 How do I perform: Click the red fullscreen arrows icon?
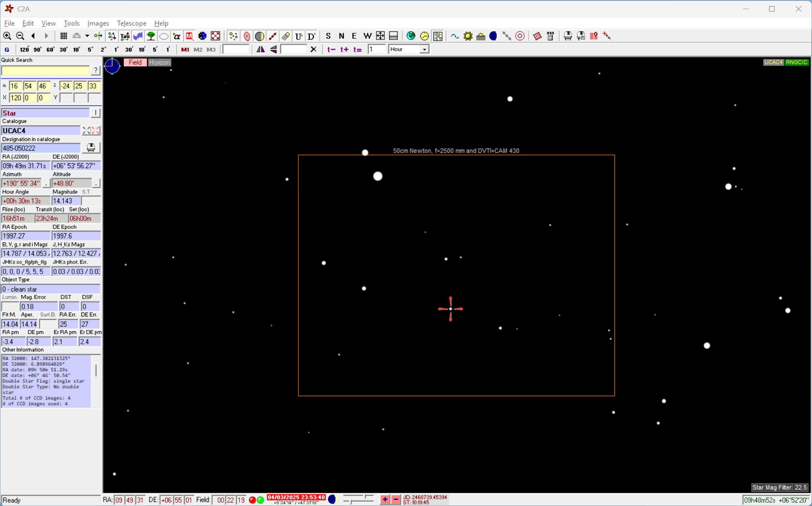click(x=215, y=36)
